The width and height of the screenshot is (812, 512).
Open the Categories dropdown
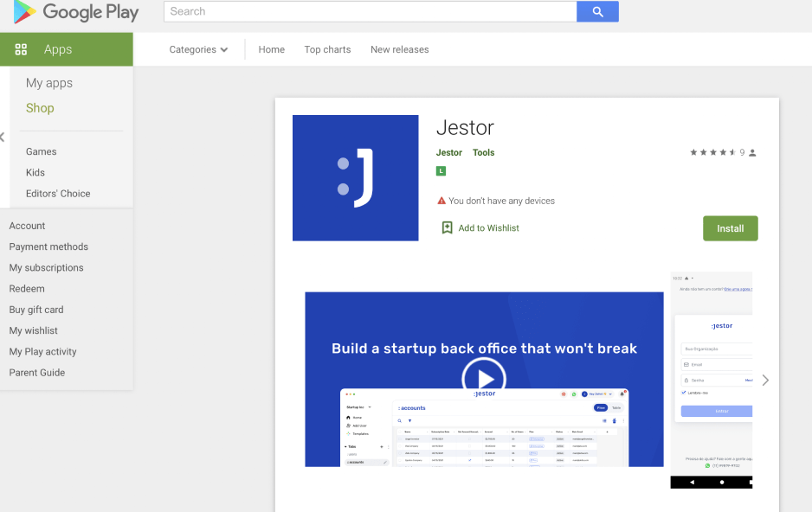tap(198, 49)
